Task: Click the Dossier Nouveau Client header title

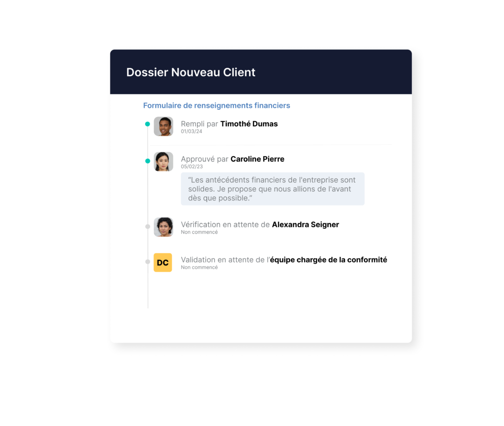Action: [190, 72]
